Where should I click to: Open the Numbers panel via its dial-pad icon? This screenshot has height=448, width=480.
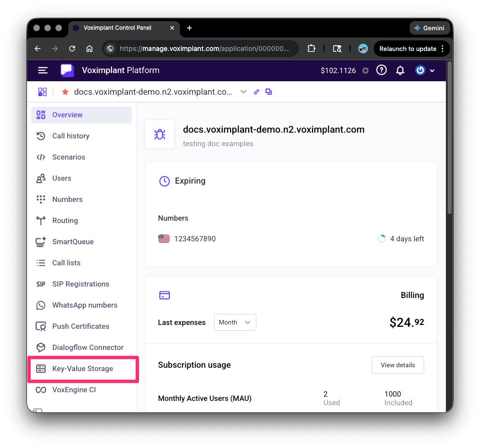tap(41, 199)
